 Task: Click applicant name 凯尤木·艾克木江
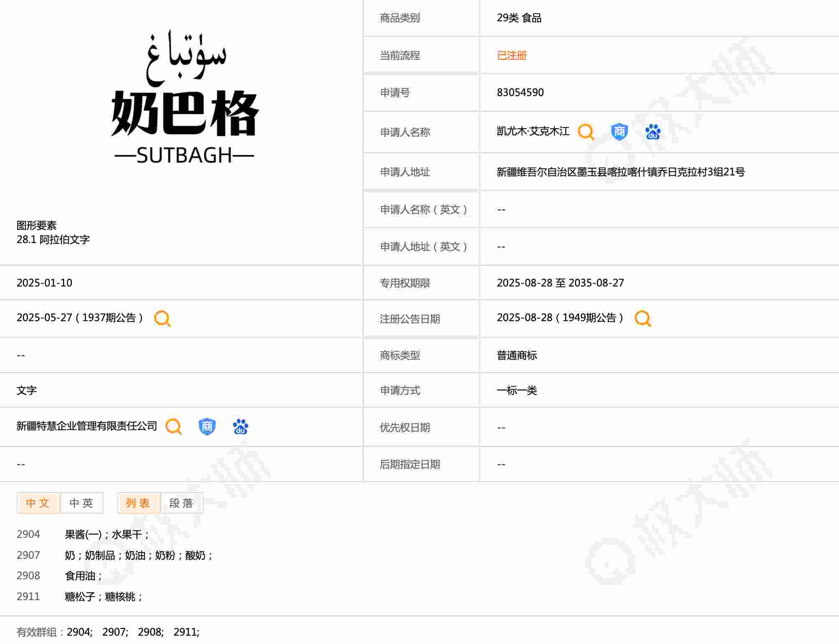pyautogui.click(x=533, y=132)
